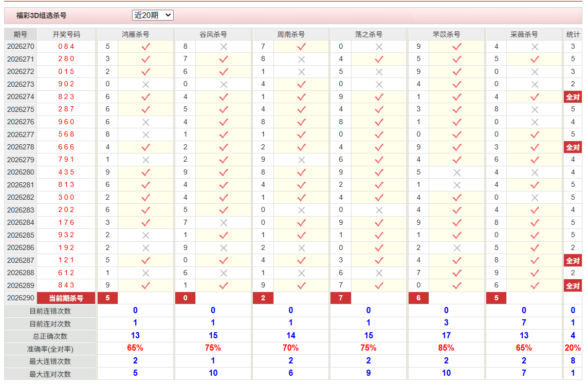The height and width of the screenshot is (385, 588).
Task: Click the 福彩3D组选杀号 title
Action: 41,15
